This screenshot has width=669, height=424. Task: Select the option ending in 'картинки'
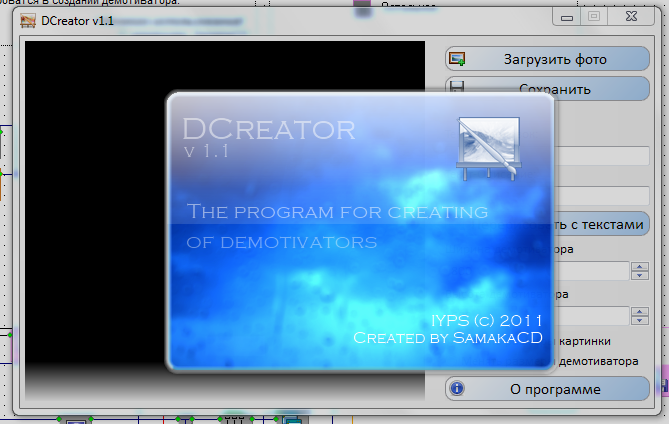600,340
